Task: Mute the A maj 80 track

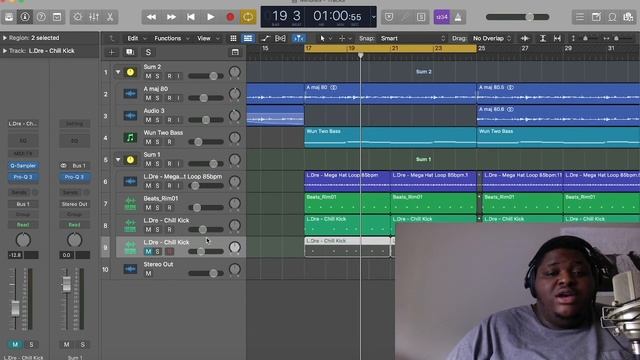Action: click(x=148, y=98)
